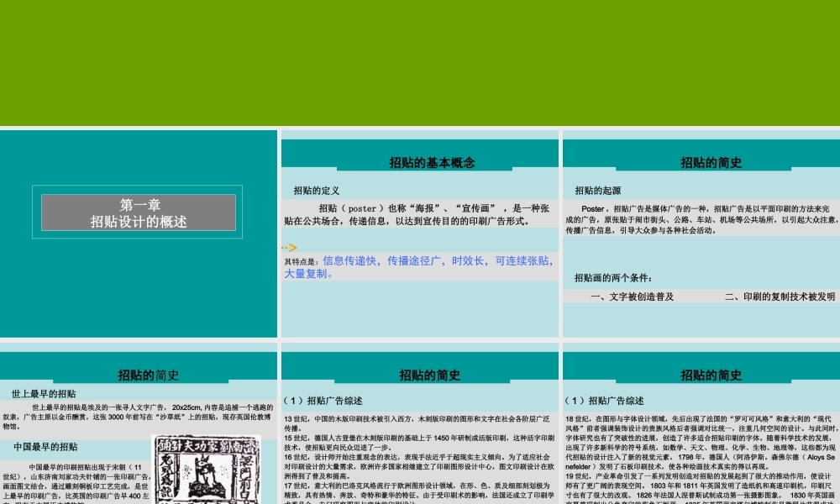This screenshot has width=840, height=504.
Task: Select the subheading 招贴的起源
Action: pos(598,191)
